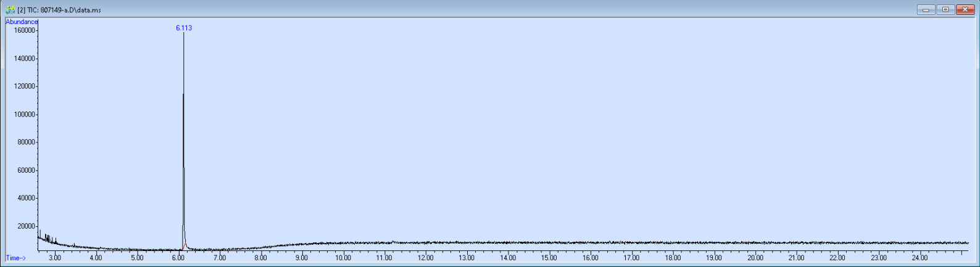Click the 24.00 time axis tick label
The height and width of the screenshot is (267, 980).
[x=920, y=258]
